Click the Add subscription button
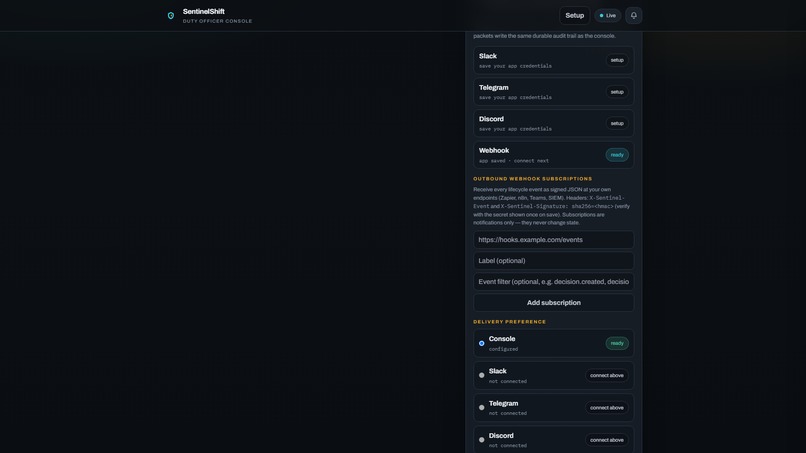 click(x=553, y=303)
